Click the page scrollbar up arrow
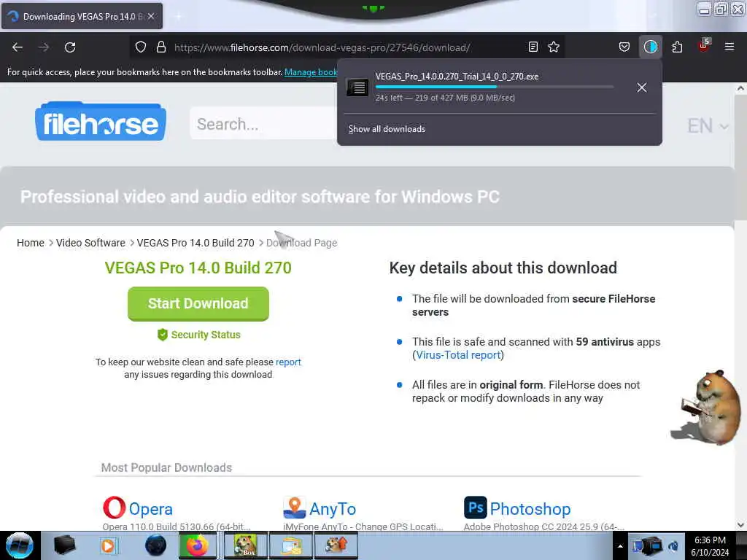 [740, 88]
